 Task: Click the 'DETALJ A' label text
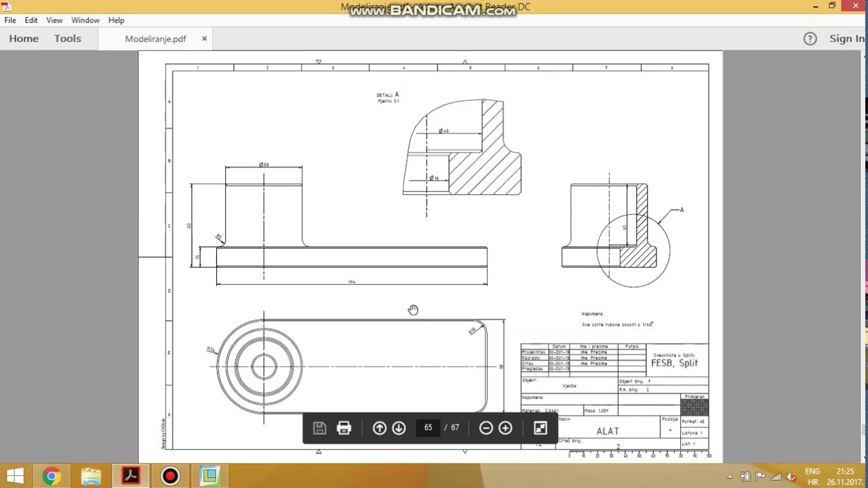click(388, 95)
